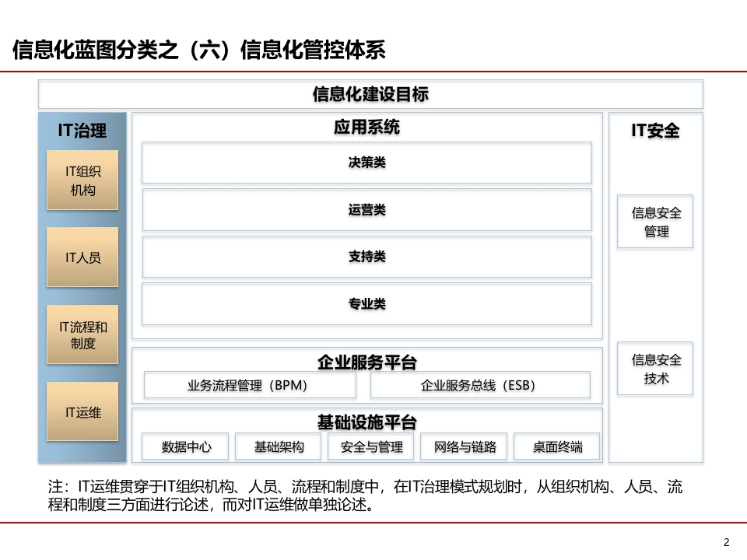The image size is (747, 560).
Task: Select the 基础架构 box
Action: [x=279, y=446]
